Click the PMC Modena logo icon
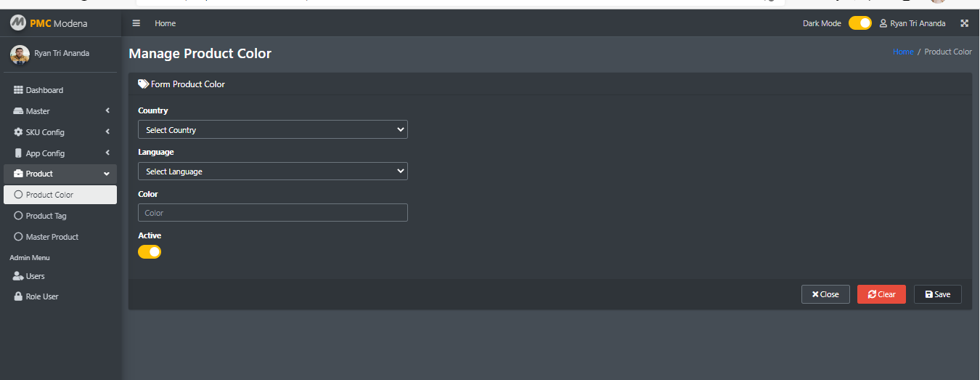980x380 pixels. click(17, 23)
